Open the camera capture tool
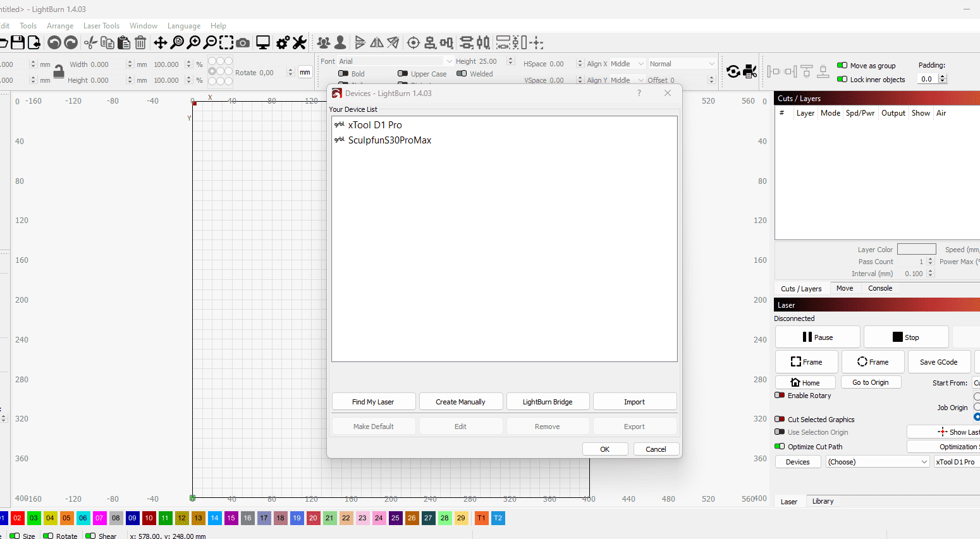980x539 pixels. (x=243, y=42)
